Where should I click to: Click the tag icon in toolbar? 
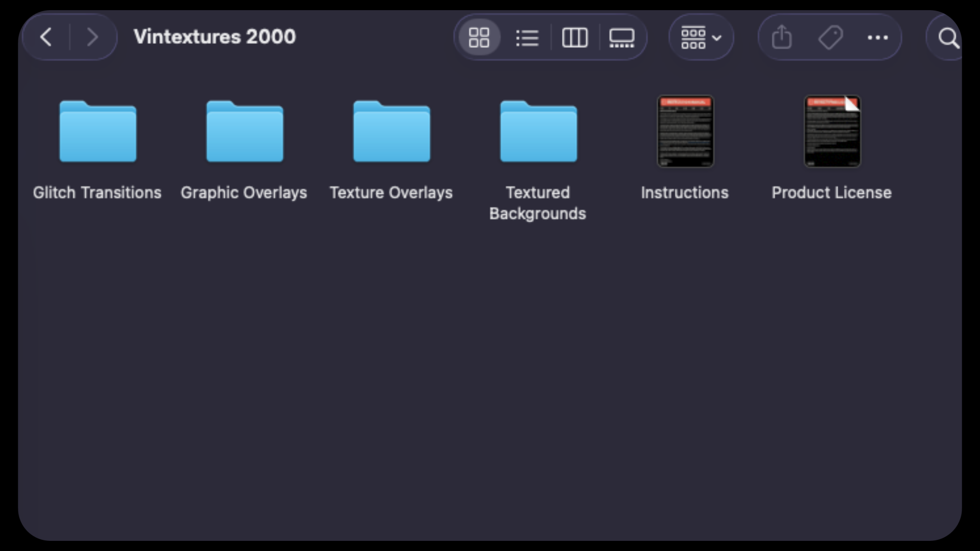click(830, 37)
